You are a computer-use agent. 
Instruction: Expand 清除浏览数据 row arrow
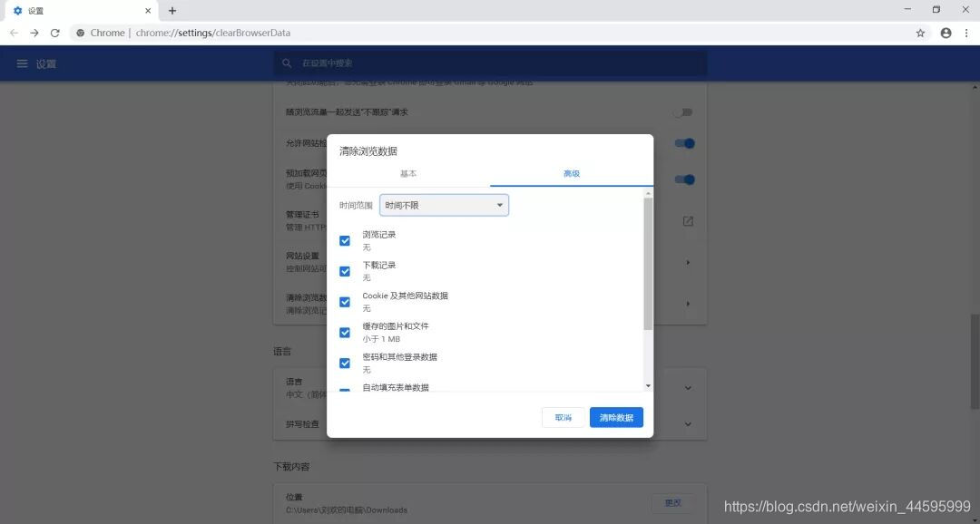688,304
